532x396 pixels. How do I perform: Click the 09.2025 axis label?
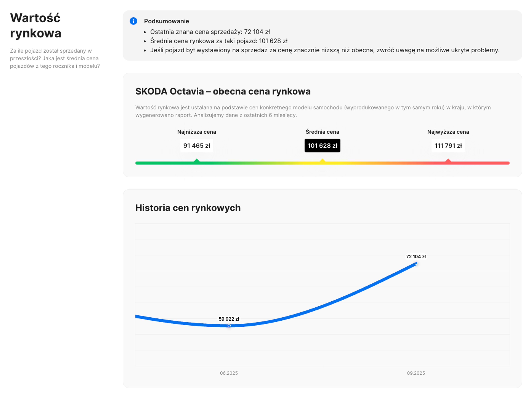(416, 373)
